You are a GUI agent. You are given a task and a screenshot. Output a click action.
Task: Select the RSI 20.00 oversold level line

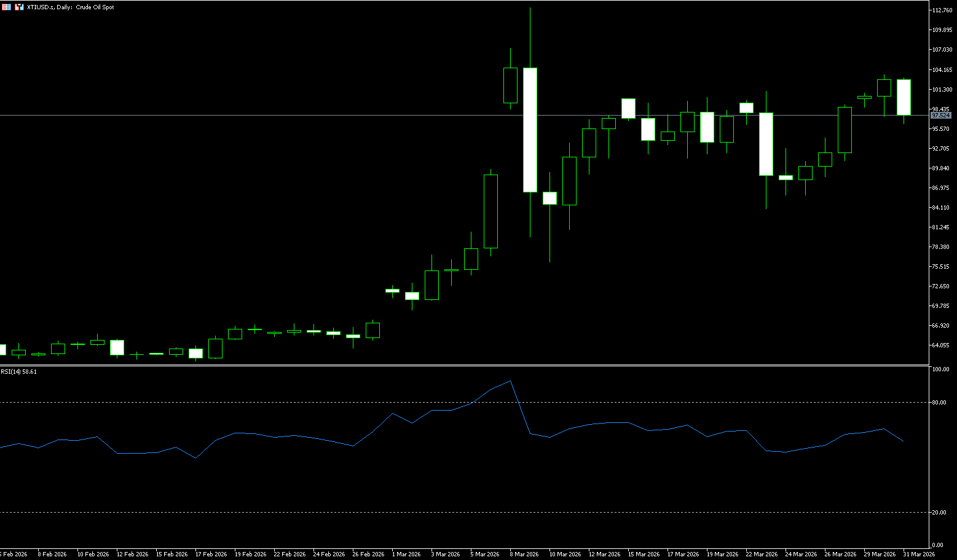[x=246, y=512]
